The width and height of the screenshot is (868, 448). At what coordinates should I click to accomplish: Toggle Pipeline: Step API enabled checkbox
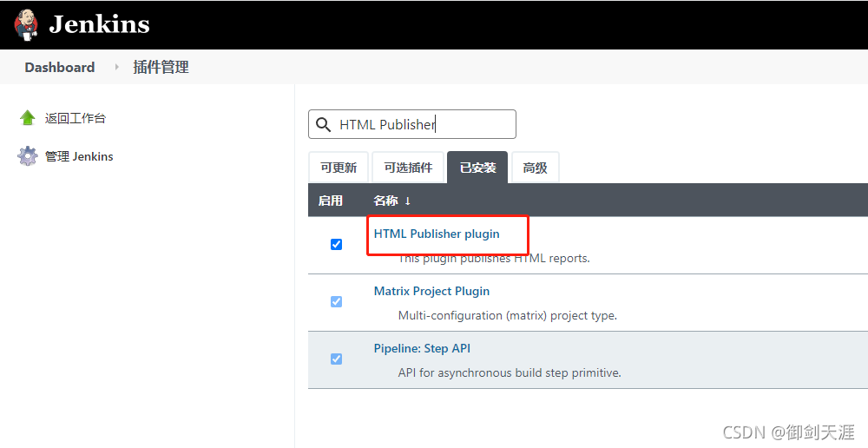[336, 359]
